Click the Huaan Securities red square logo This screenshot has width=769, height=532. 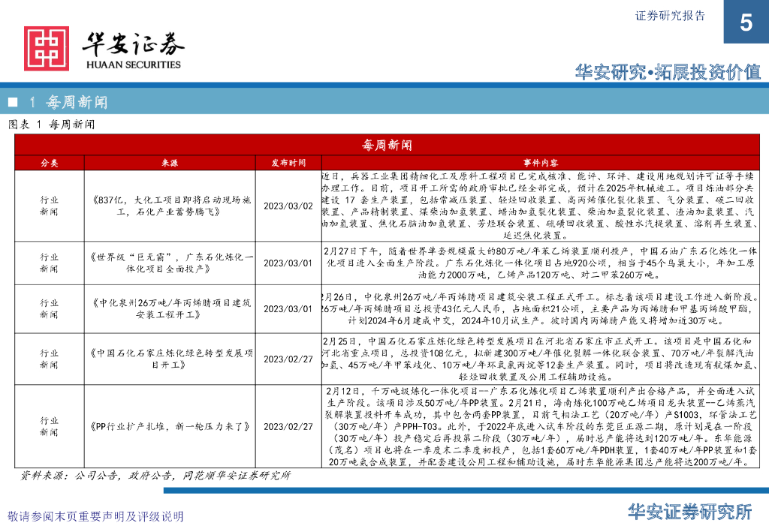(x=47, y=49)
